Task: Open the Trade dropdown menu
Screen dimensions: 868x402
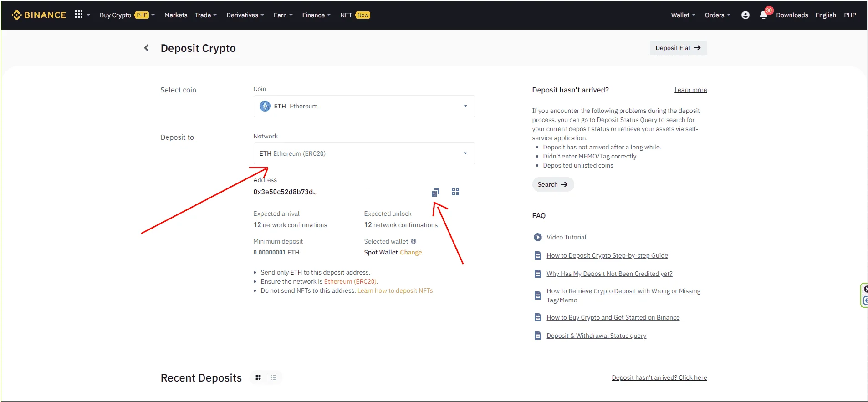Action: click(206, 15)
